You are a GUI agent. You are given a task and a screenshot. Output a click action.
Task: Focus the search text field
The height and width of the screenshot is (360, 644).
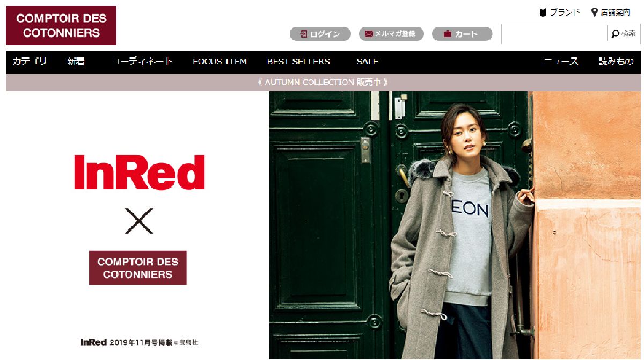pos(554,34)
